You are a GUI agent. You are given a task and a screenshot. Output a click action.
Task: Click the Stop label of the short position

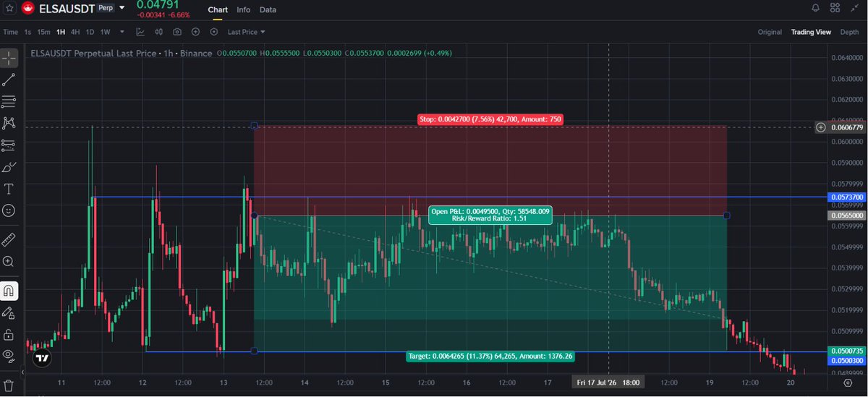point(490,119)
